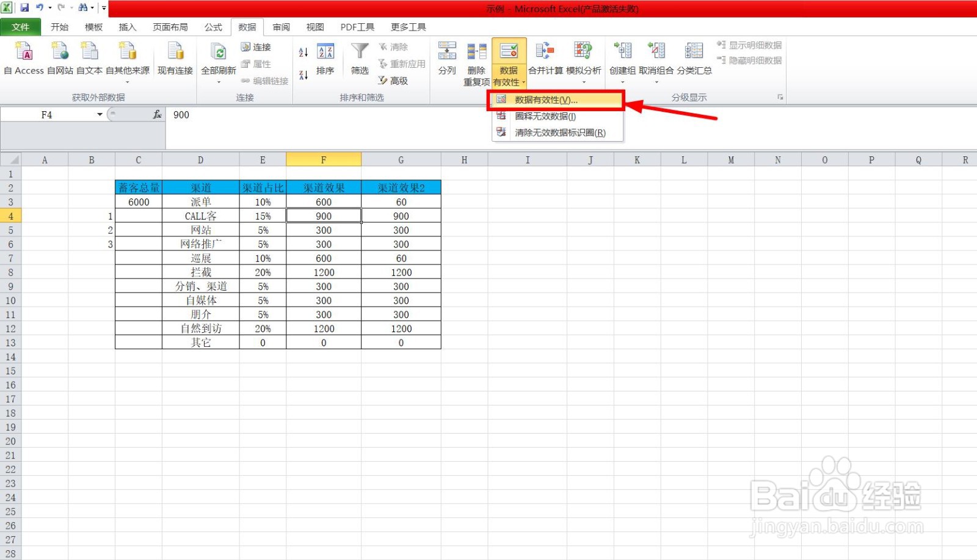Click the select-all corner of the grid
Image resolution: width=977 pixels, height=560 pixels.
[x=11, y=160]
